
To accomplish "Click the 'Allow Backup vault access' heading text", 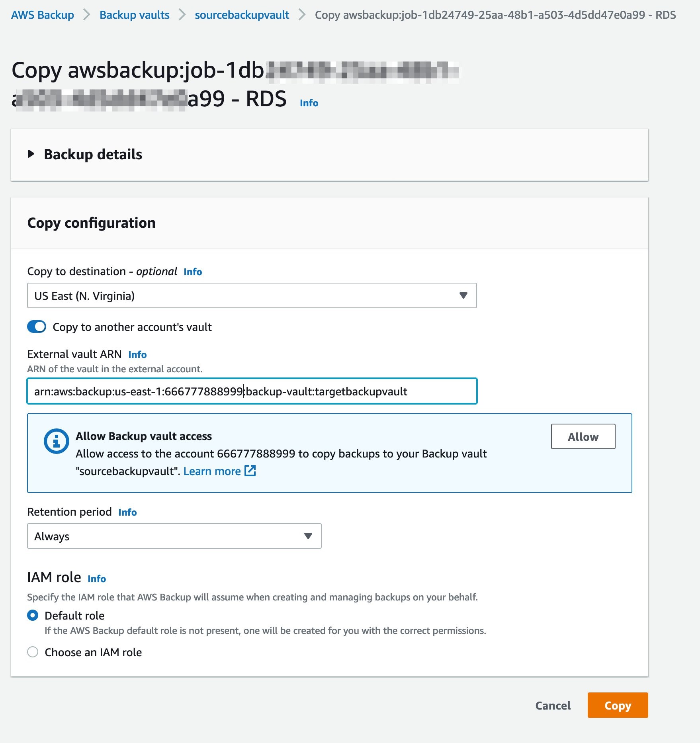I will (144, 436).
